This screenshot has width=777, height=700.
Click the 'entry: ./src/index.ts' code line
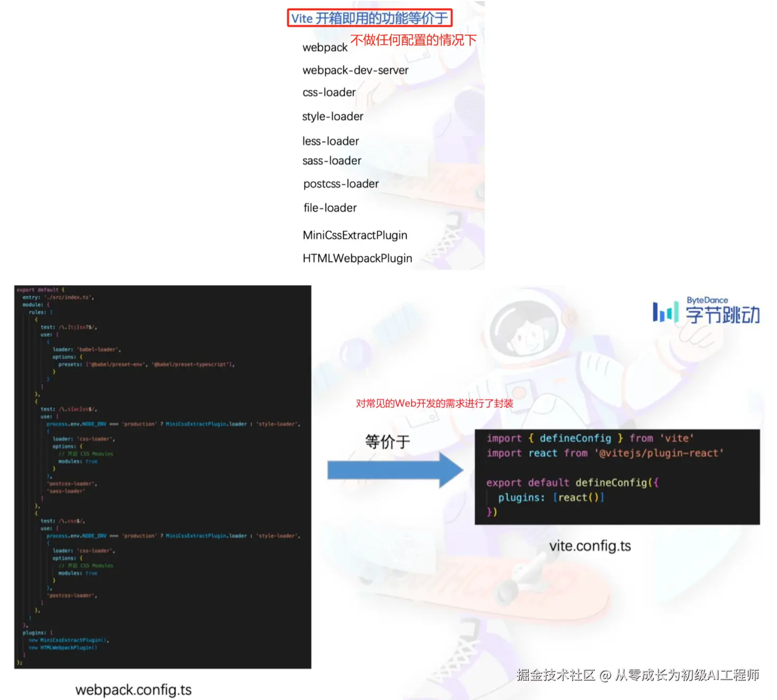click(58, 298)
